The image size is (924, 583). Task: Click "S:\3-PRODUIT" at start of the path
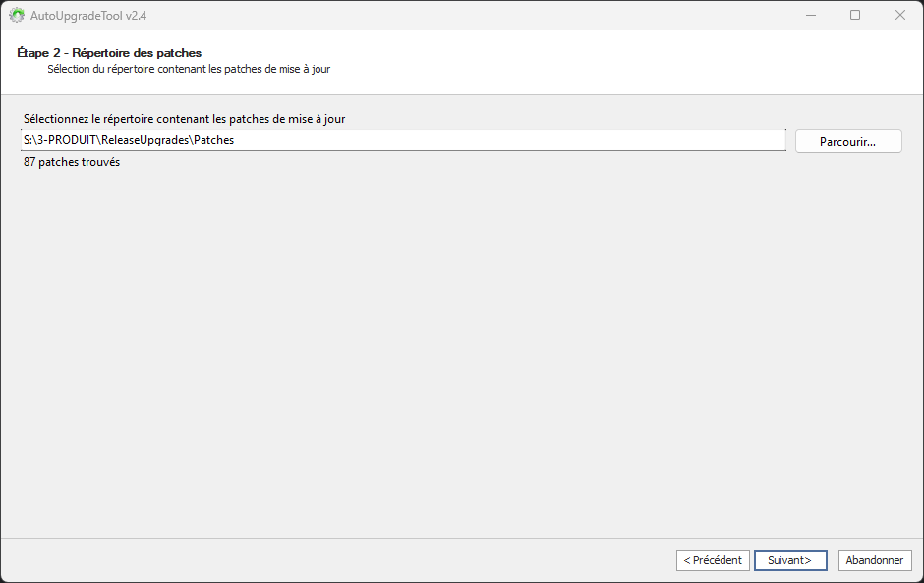58,141
